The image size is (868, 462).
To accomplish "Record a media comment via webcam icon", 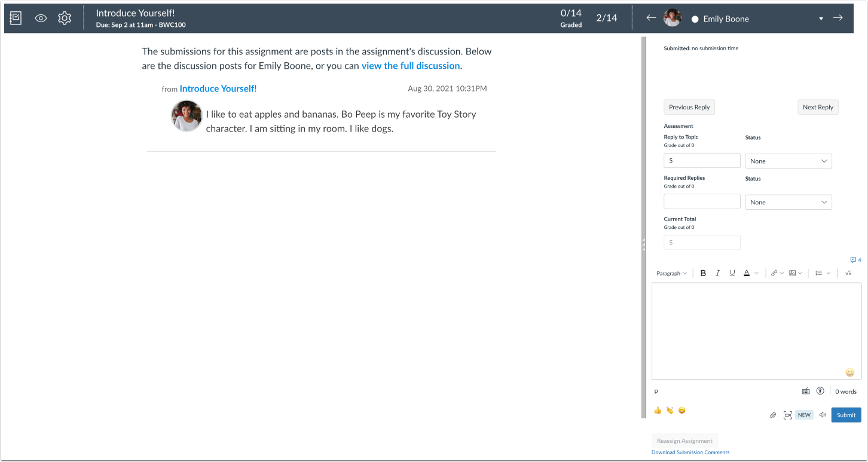I will [x=787, y=414].
